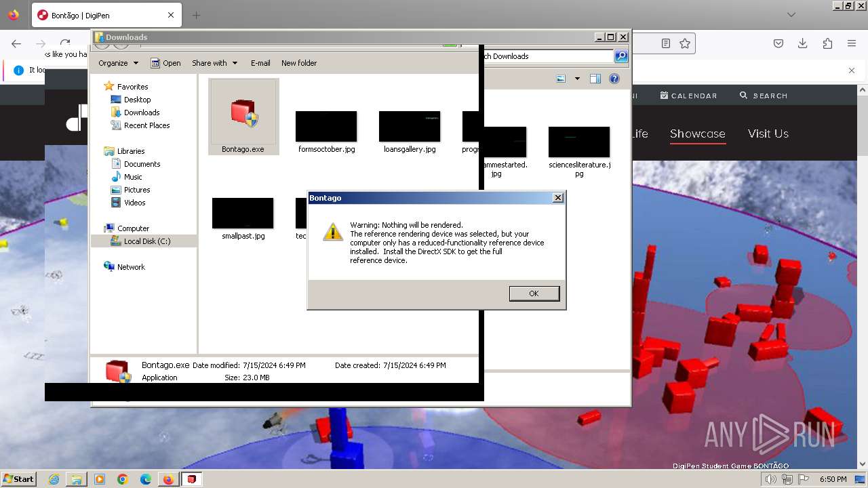Switch to Bontago taskbar item

click(x=192, y=479)
